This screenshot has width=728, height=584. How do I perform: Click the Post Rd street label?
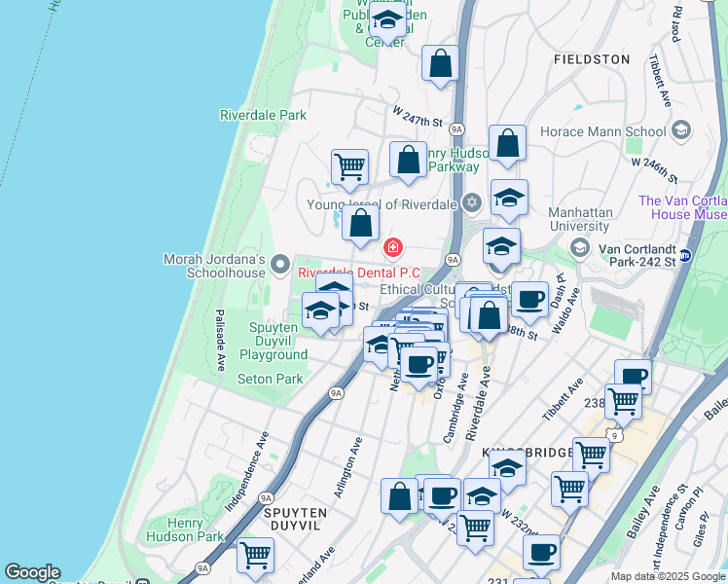(x=677, y=24)
